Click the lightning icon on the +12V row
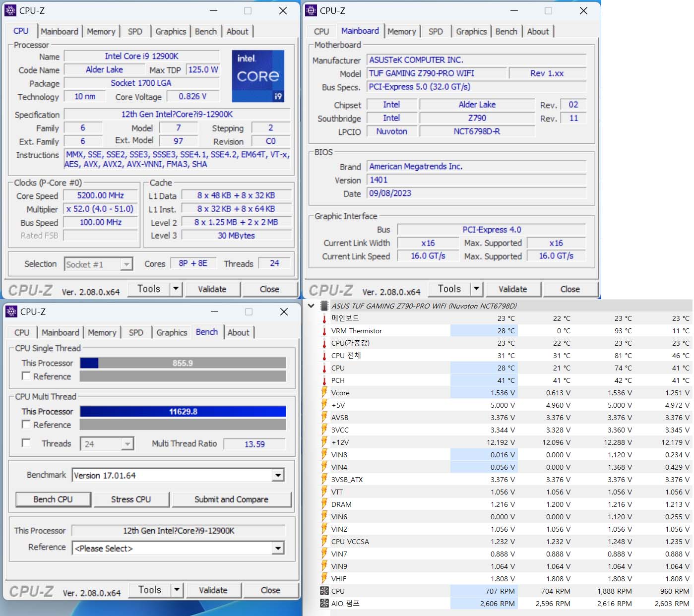The image size is (694, 616). 324,442
